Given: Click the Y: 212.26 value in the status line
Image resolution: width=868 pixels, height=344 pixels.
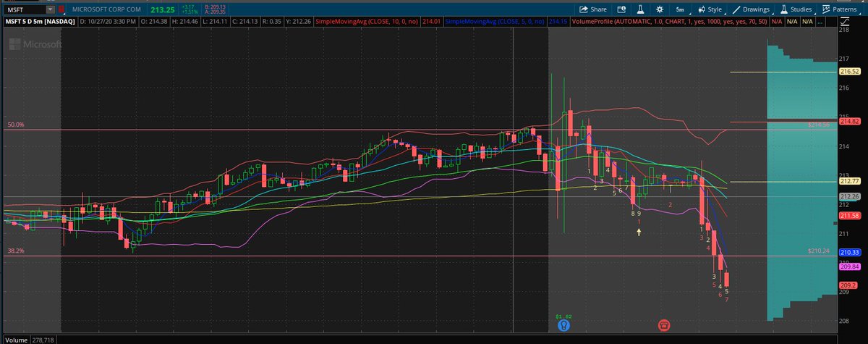Looking at the screenshot, I should [x=297, y=22].
